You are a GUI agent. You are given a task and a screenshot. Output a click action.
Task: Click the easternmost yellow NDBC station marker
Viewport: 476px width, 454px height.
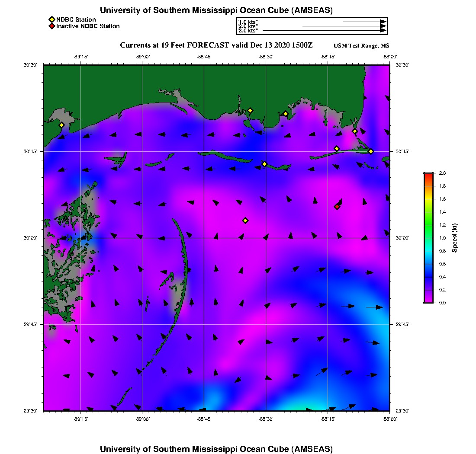[371, 151]
